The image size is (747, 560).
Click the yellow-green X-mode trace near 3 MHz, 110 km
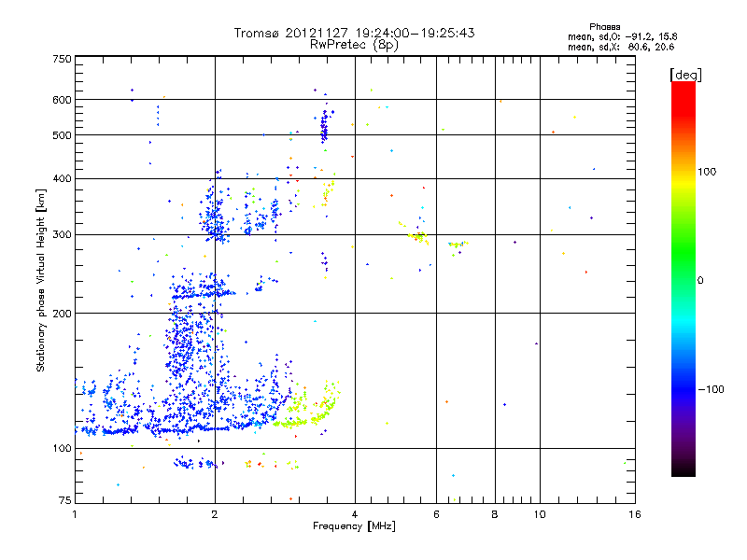click(295, 422)
